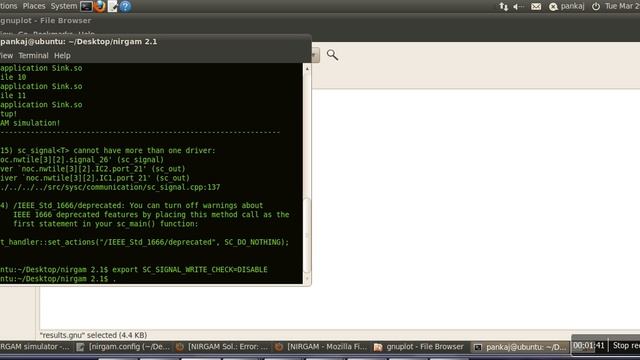Click the 'signal_26' (sc_signal) terminal line
Screen dimensions: 640x360
[82, 160]
